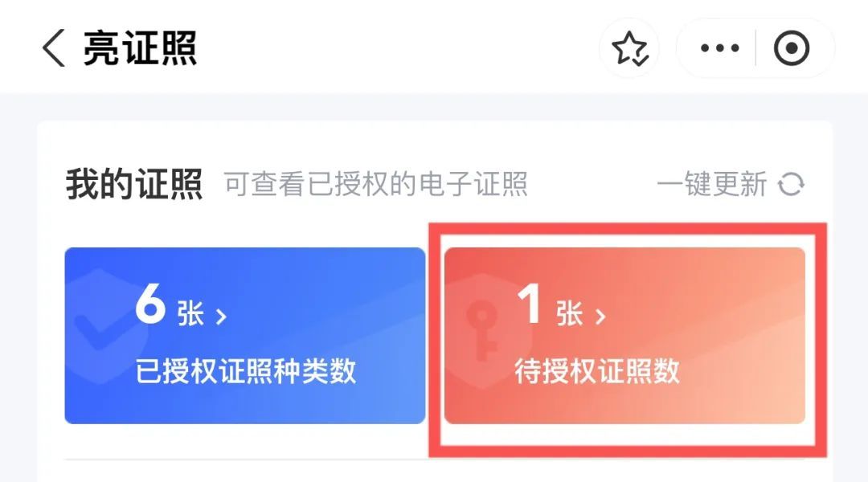Tap the checkmark shield icon on blue card
The height and width of the screenshot is (482, 868).
100,326
